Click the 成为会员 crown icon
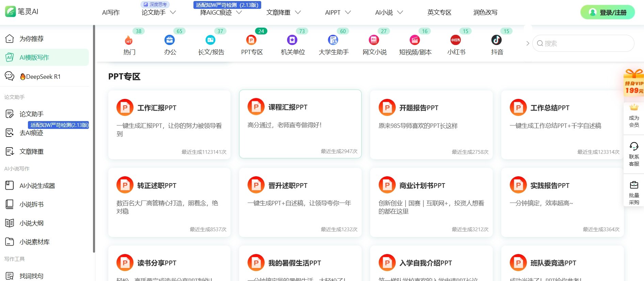This screenshot has width=644, height=281. (634, 108)
